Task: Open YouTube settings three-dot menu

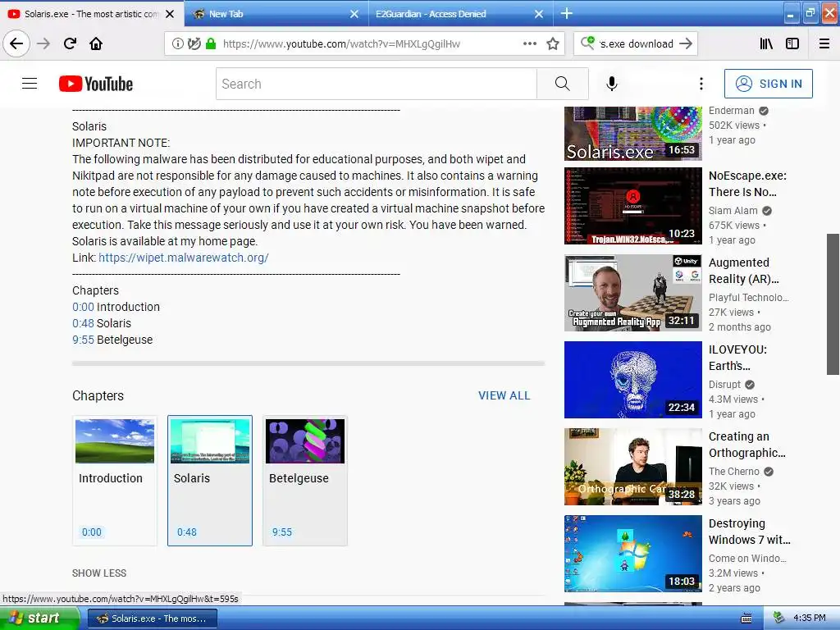Action: click(x=701, y=84)
